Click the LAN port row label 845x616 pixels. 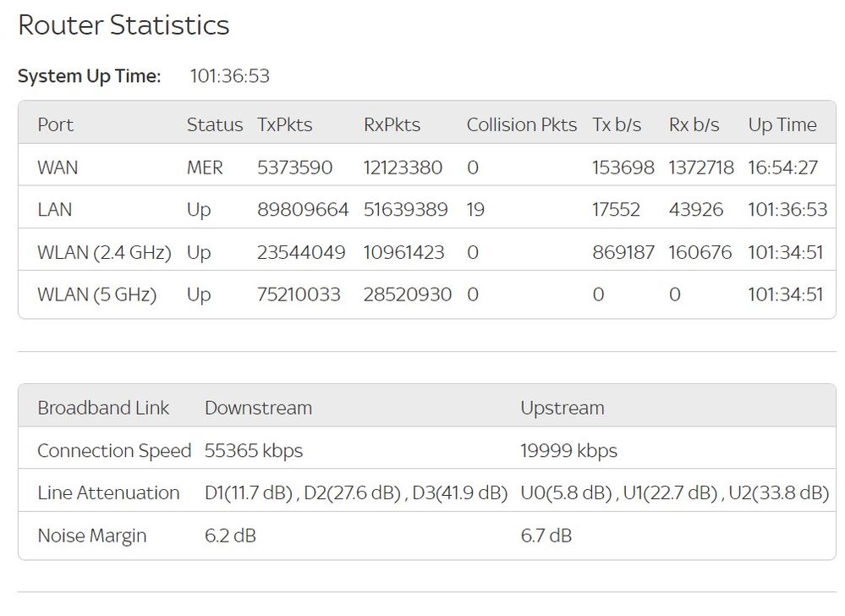[56, 210]
